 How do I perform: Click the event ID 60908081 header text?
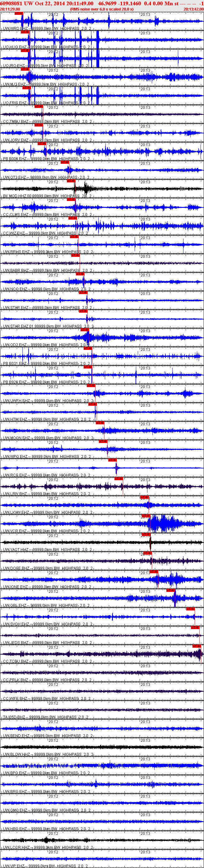click(12, 3)
